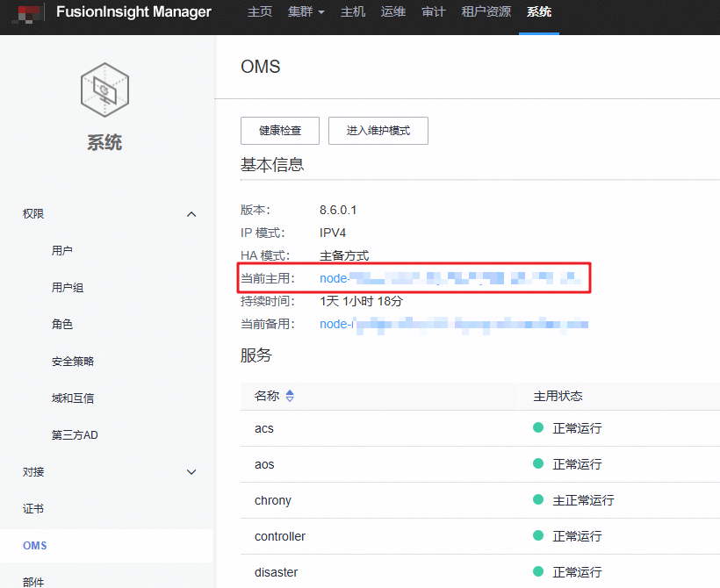Click the green status dot for chrony

[x=538, y=499]
